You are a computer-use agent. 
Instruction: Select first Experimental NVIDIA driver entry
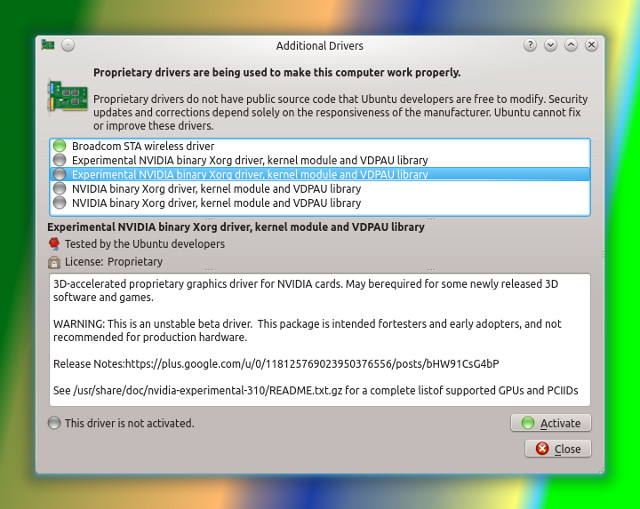320,160
